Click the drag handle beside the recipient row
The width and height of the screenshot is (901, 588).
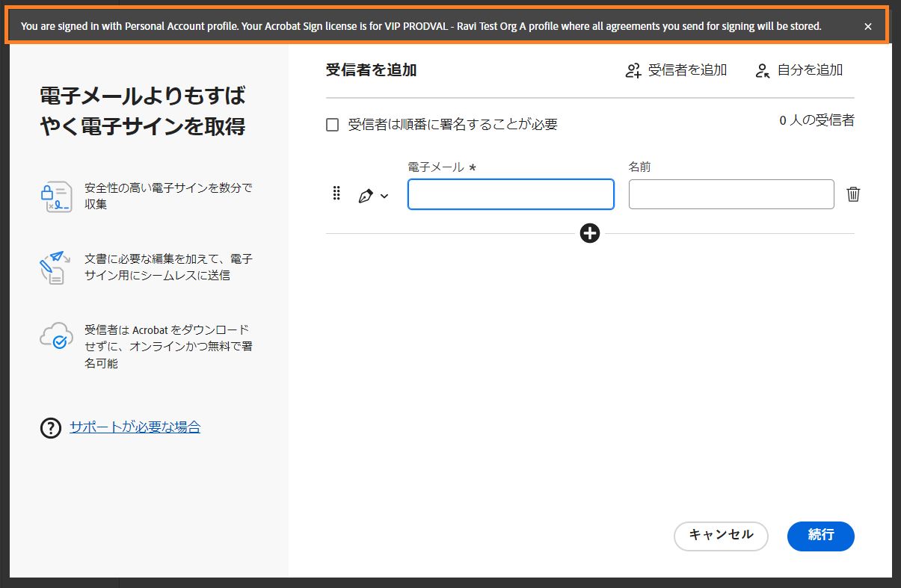click(x=336, y=194)
